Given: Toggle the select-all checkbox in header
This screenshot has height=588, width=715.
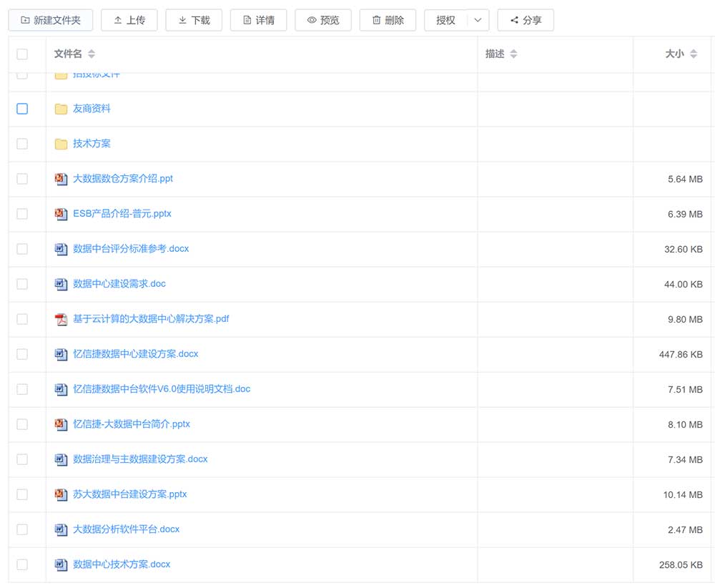Looking at the screenshot, I should point(22,54).
